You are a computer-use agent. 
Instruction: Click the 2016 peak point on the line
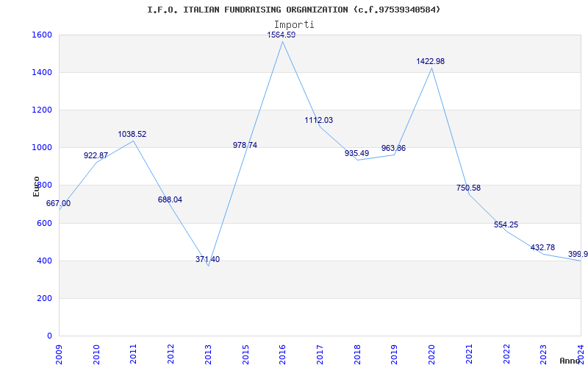[x=283, y=41]
